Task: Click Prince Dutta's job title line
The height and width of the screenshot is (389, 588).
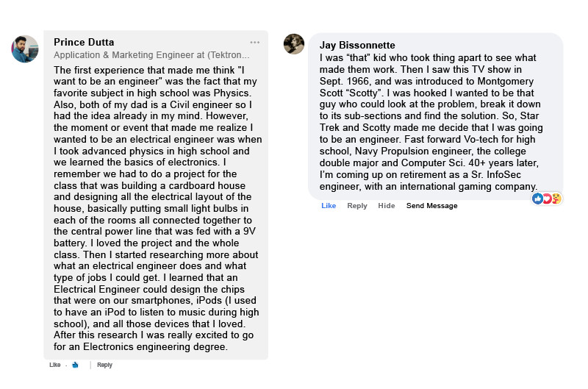Action: click(x=151, y=55)
